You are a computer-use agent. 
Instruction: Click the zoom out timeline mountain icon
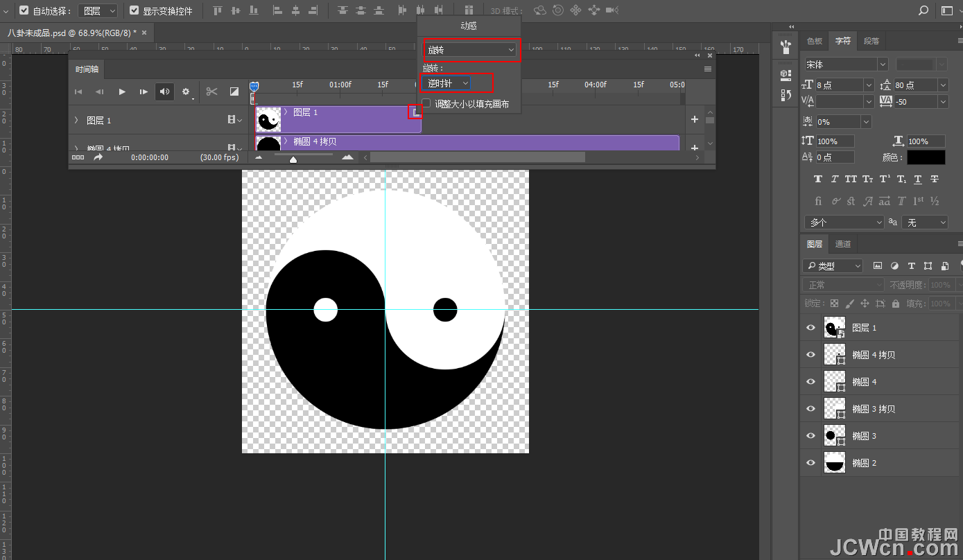pyautogui.click(x=259, y=157)
